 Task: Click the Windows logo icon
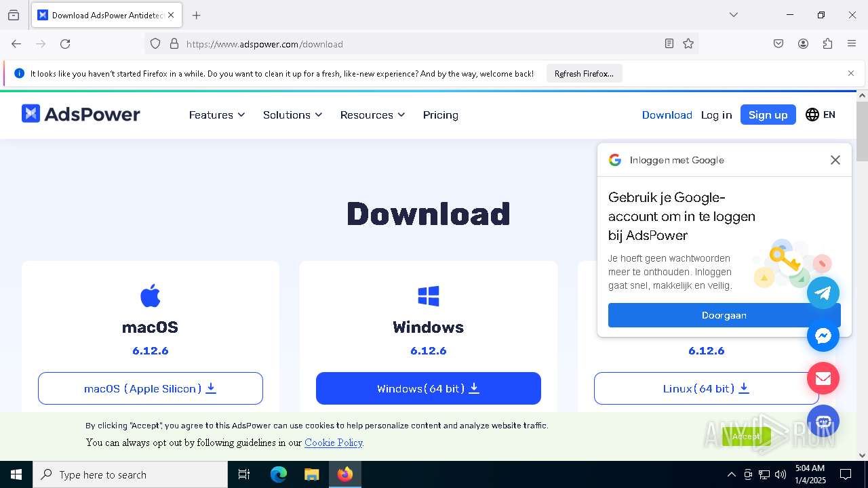(x=429, y=296)
